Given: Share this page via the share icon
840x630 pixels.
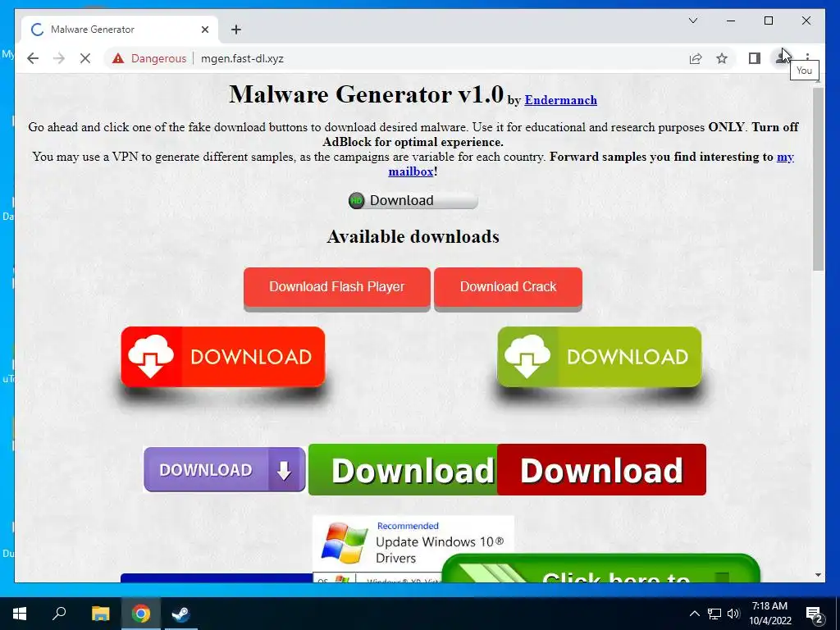Looking at the screenshot, I should [x=696, y=58].
